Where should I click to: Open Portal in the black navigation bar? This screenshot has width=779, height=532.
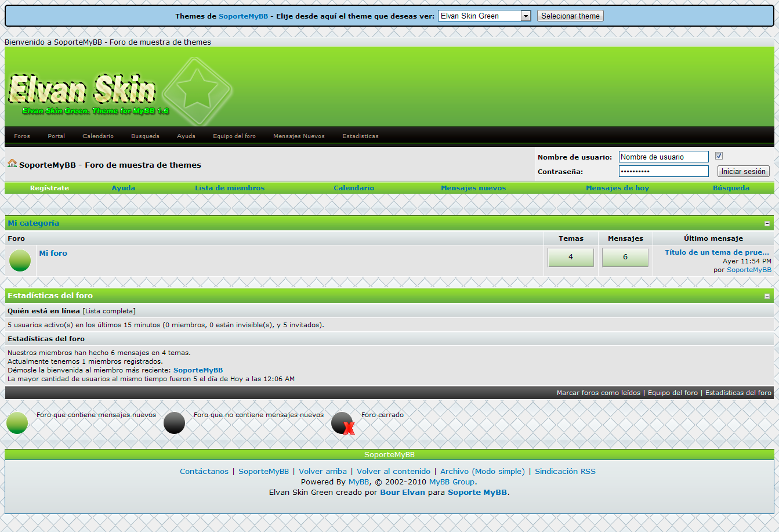pos(56,136)
